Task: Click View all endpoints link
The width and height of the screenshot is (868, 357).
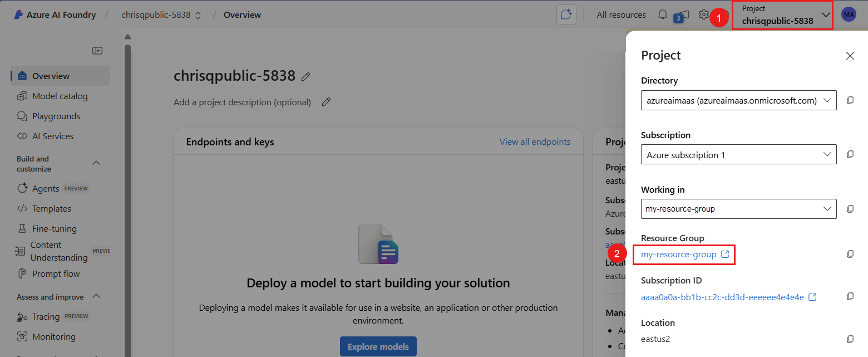Action: pos(535,141)
